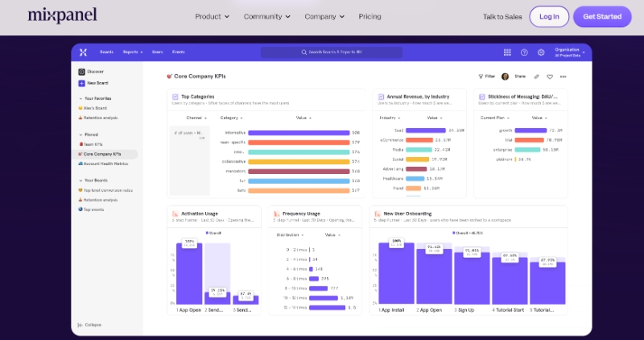The height and width of the screenshot is (340, 644).
Task: Click the purple informative bar in Top Categories
Action: pyautogui.click(x=298, y=132)
